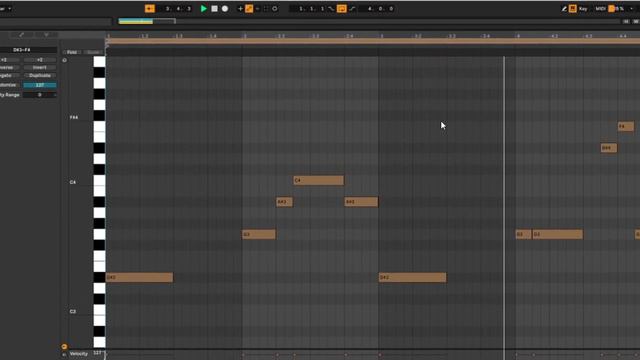Click the first zoom button right of overview bar

coord(626,21)
